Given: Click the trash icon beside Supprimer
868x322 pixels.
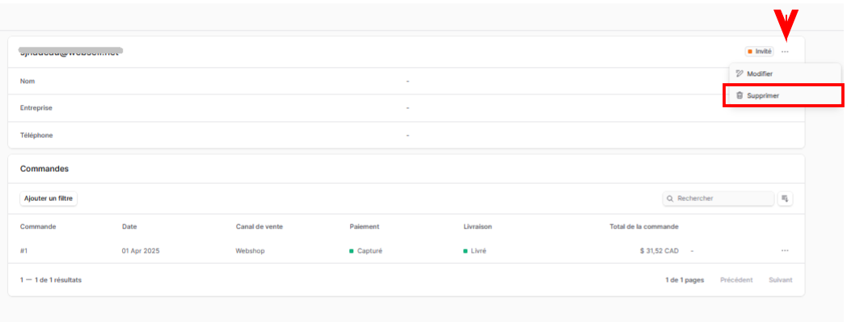Looking at the screenshot, I should tap(739, 95).
